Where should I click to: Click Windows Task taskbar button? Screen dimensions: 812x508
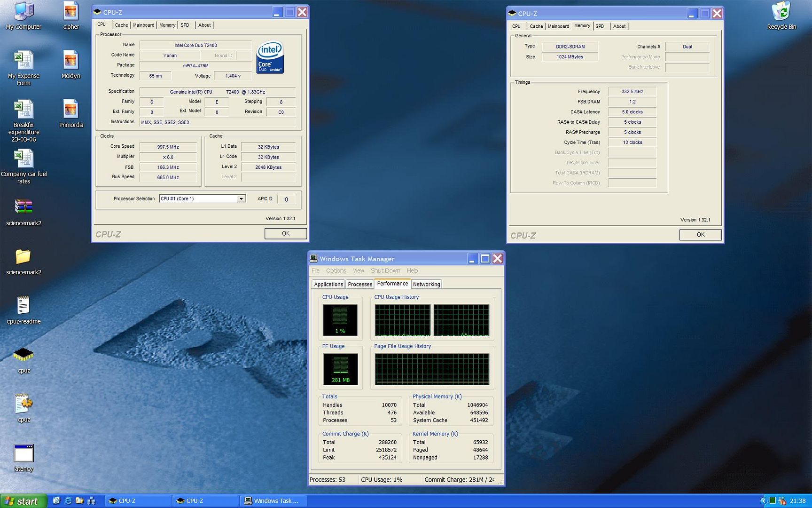(274, 501)
